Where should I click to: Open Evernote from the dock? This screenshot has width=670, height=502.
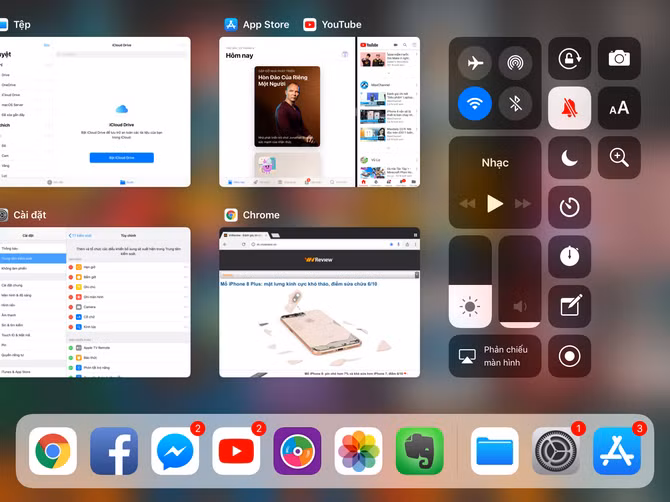[x=420, y=451]
